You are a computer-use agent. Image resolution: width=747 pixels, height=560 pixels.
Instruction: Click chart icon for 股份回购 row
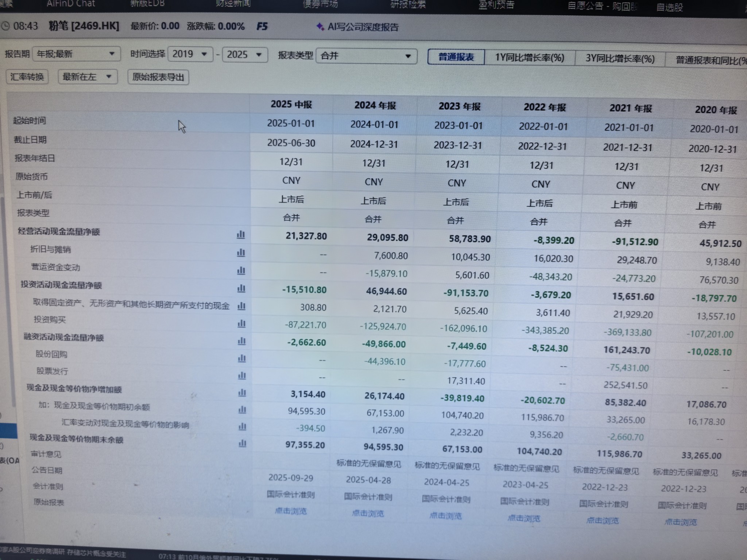[x=241, y=359]
